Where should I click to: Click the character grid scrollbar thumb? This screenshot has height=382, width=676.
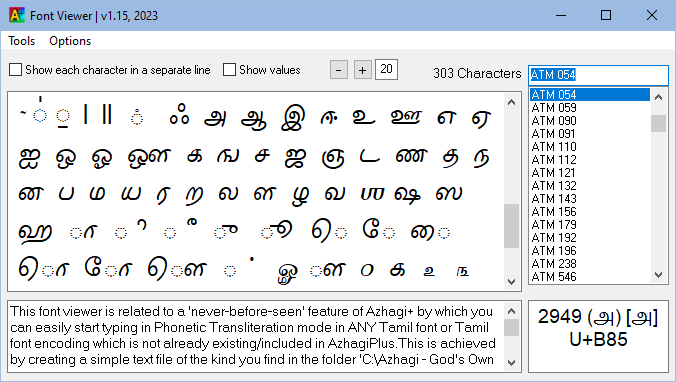point(512,226)
